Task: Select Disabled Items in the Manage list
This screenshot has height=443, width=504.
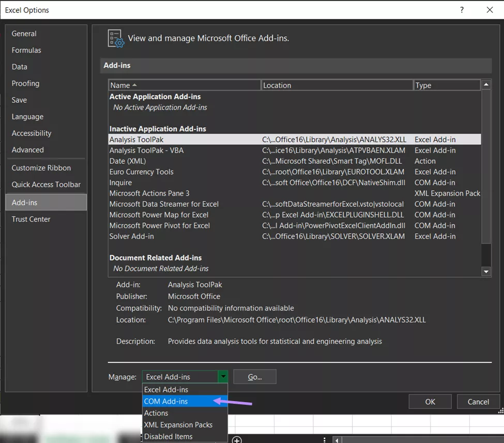Action: point(169,436)
